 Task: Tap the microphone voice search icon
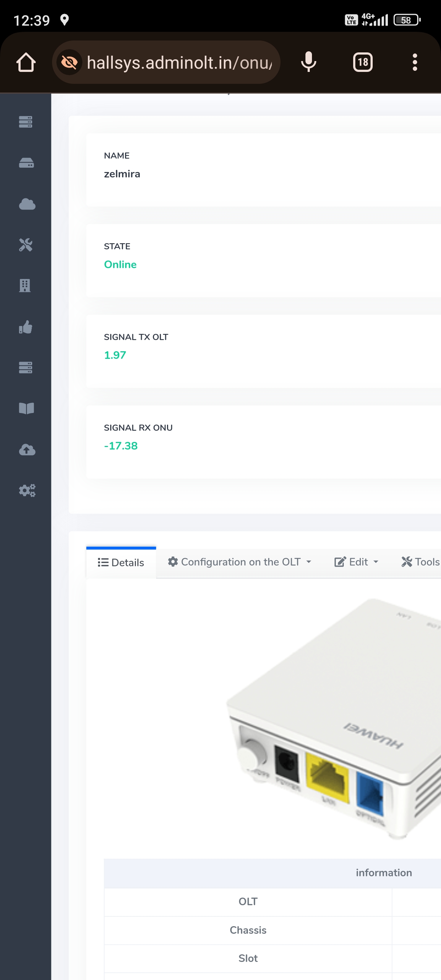[x=308, y=63]
